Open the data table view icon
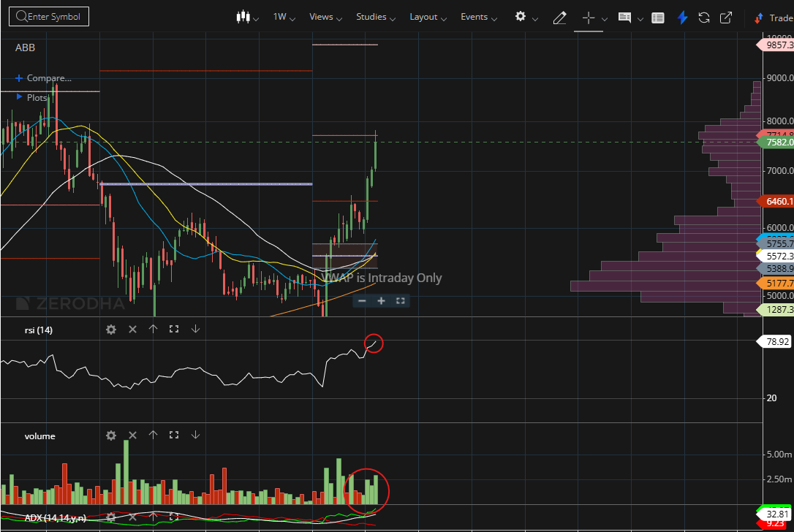 (x=657, y=18)
